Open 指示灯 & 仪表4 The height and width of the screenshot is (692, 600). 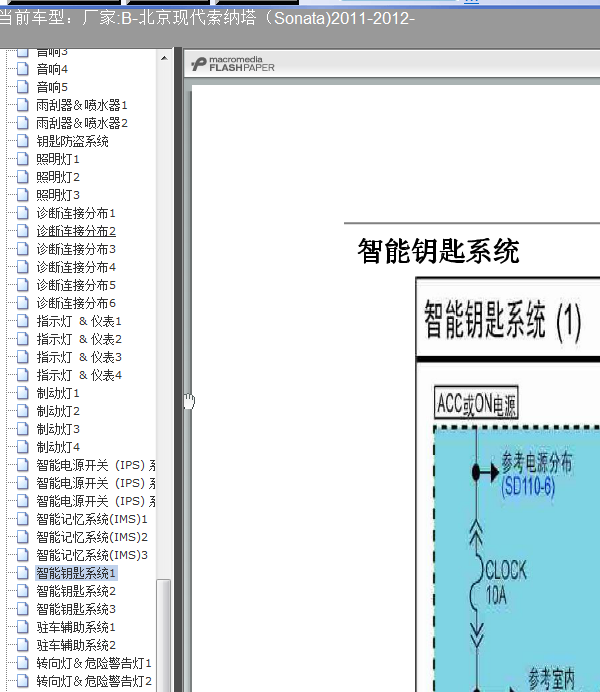(79, 376)
